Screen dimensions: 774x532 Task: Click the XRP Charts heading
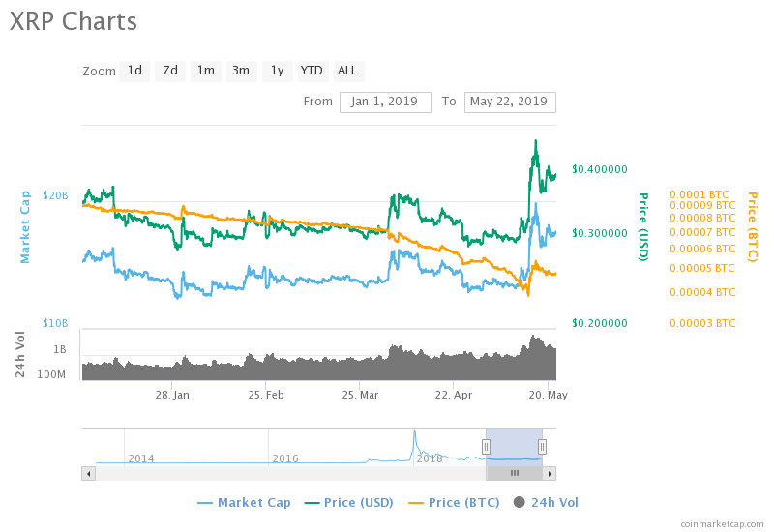74,21
